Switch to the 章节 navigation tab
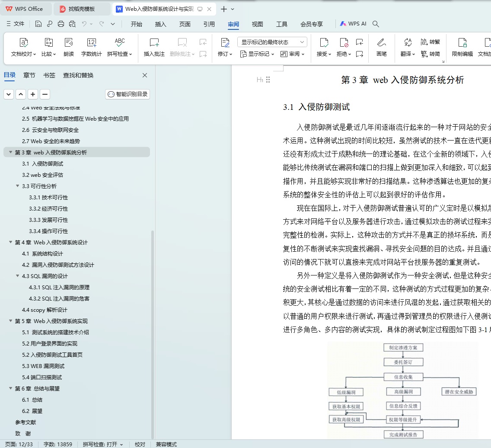 29,75
